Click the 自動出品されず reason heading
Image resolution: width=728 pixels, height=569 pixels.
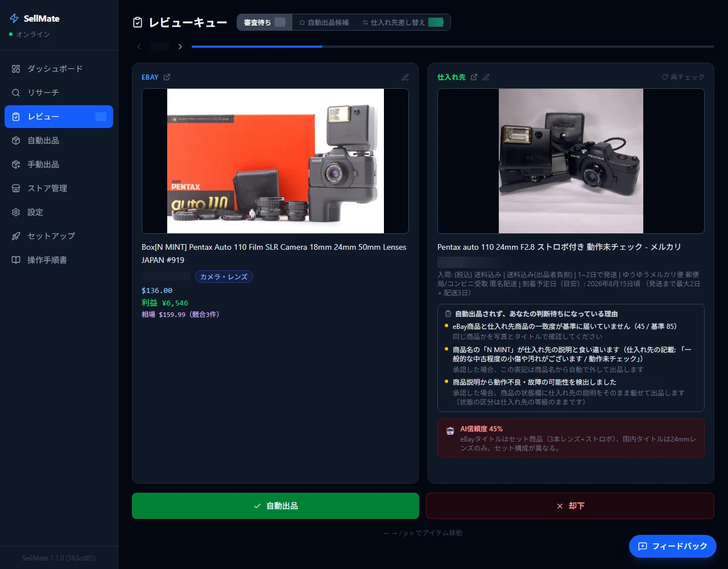click(536, 314)
